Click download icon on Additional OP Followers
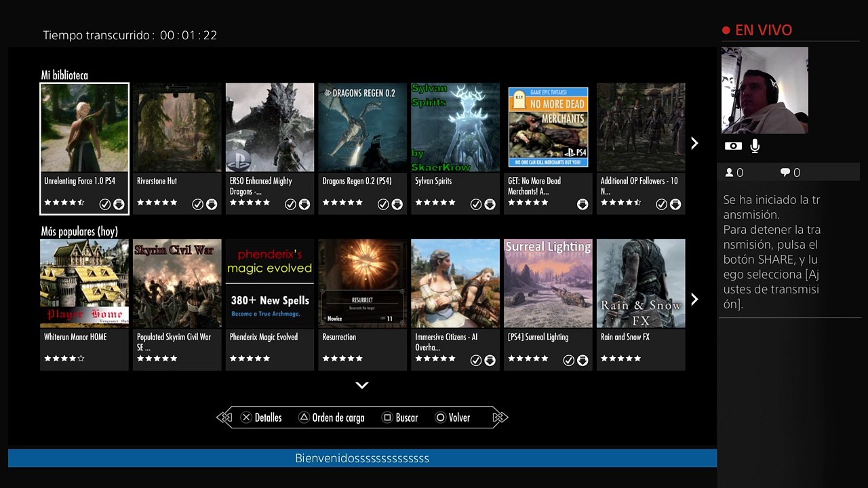The height and width of the screenshot is (488, 868). (675, 204)
